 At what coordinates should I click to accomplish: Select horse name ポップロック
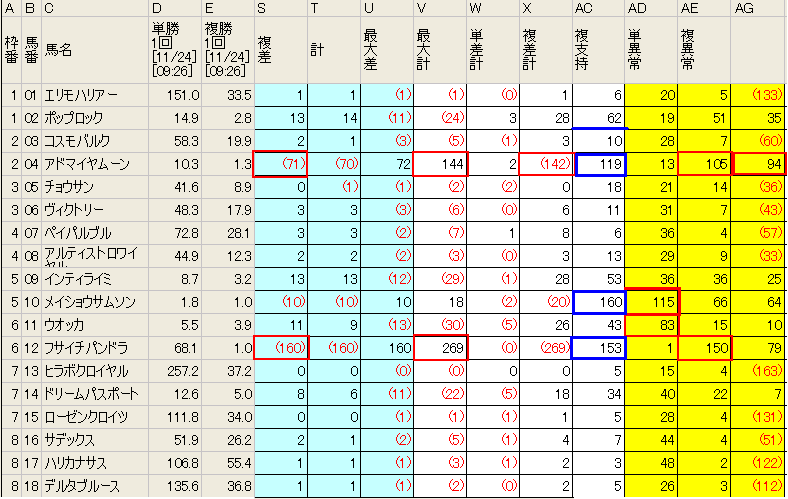click(73, 118)
